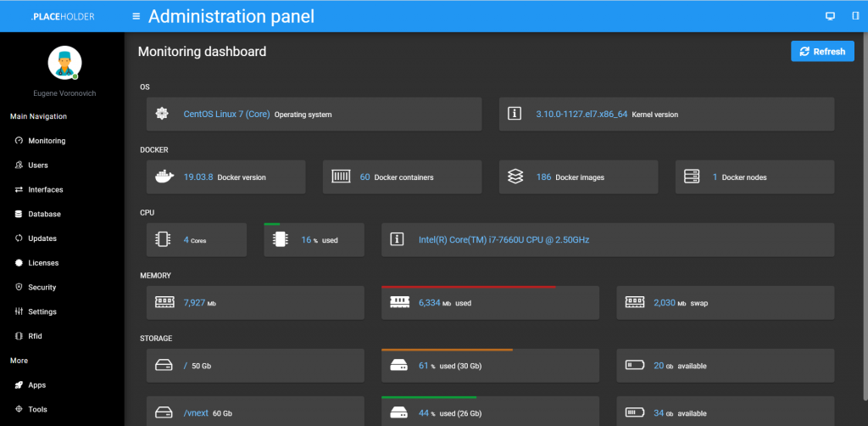The width and height of the screenshot is (868, 426).
Task: Click the kernel version info icon
Action: (515, 114)
